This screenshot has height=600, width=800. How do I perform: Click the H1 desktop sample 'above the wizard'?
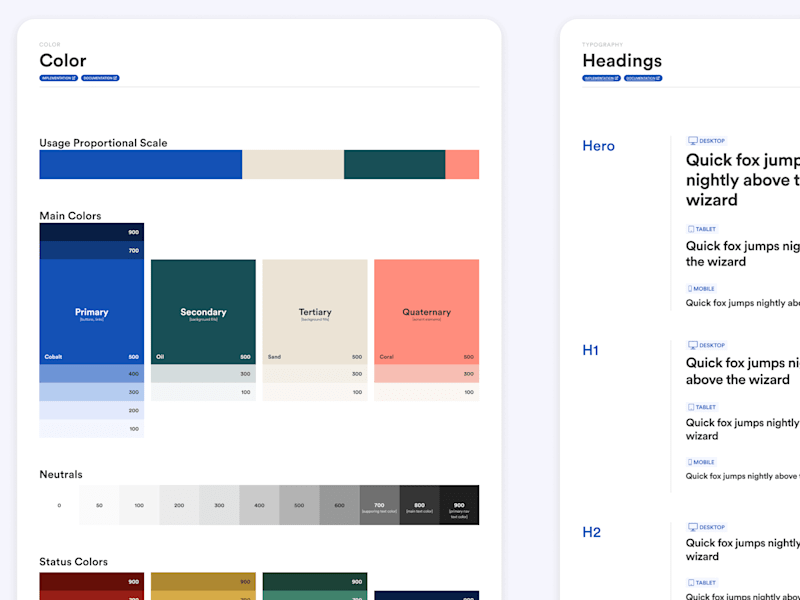(738, 380)
